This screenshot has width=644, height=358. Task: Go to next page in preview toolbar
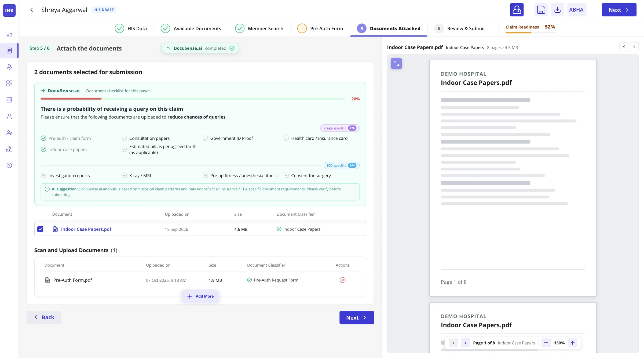coord(466,343)
